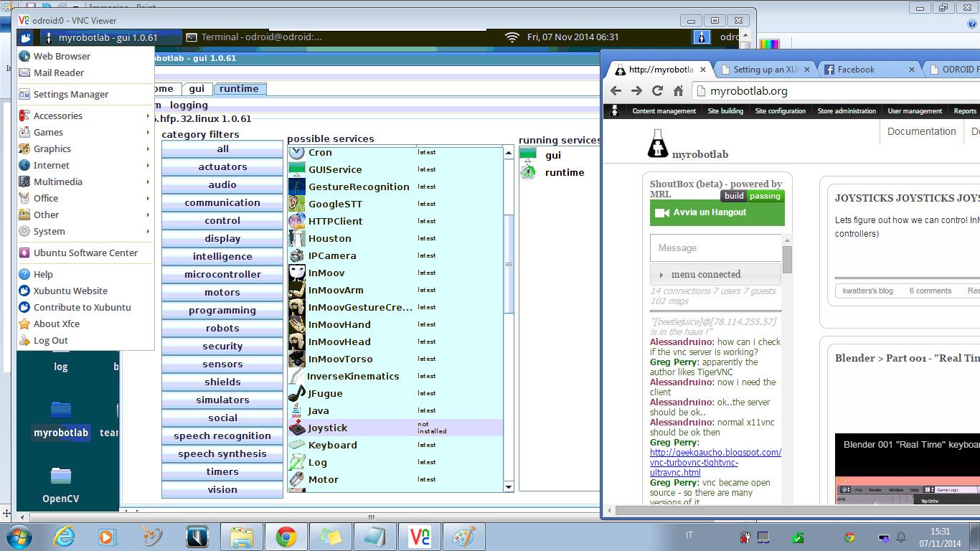The image size is (980, 551).
Task: Click the HTTPClient service icon
Action: pyautogui.click(x=297, y=221)
